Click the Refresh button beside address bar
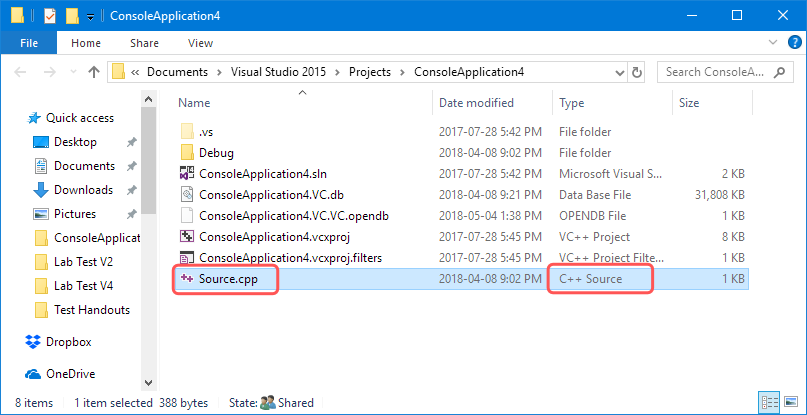 tap(637, 73)
